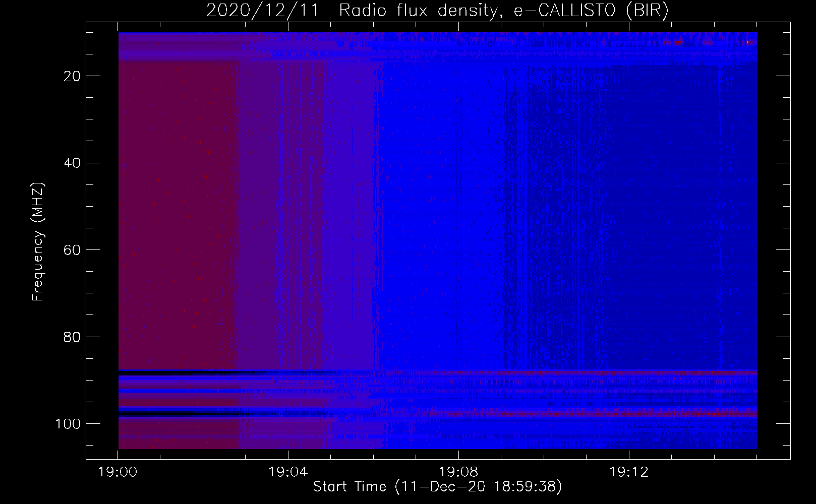Click the 80 MHz frequency tick label
This screenshot has height=504, width=816.
click(73, 337)
